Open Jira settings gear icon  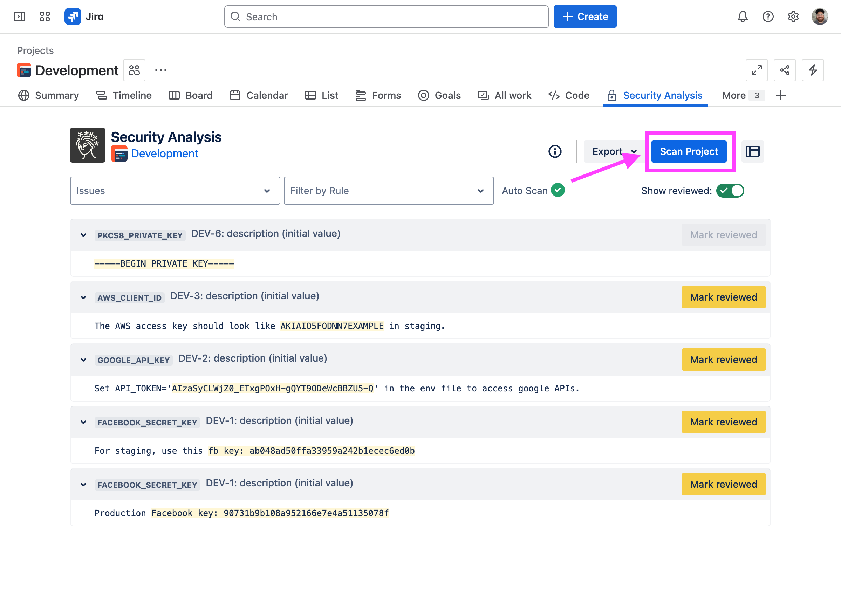pos(793,17)
